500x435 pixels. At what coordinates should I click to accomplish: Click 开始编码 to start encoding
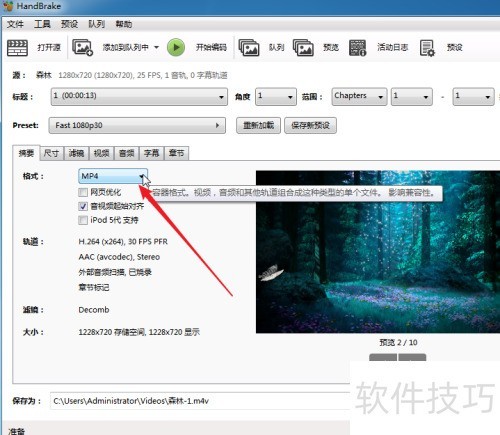[211, 47]
